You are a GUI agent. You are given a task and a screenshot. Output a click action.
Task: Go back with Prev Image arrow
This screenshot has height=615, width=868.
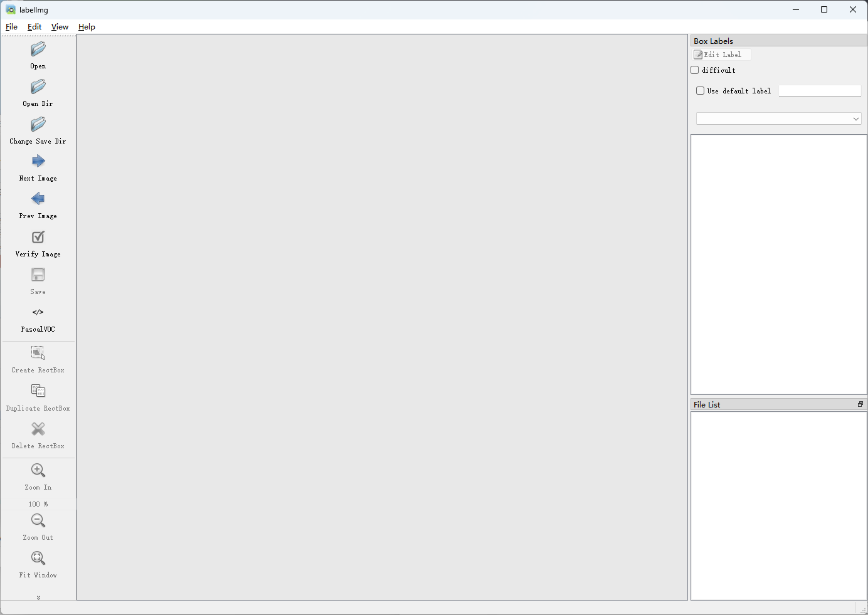coord(38,199)
